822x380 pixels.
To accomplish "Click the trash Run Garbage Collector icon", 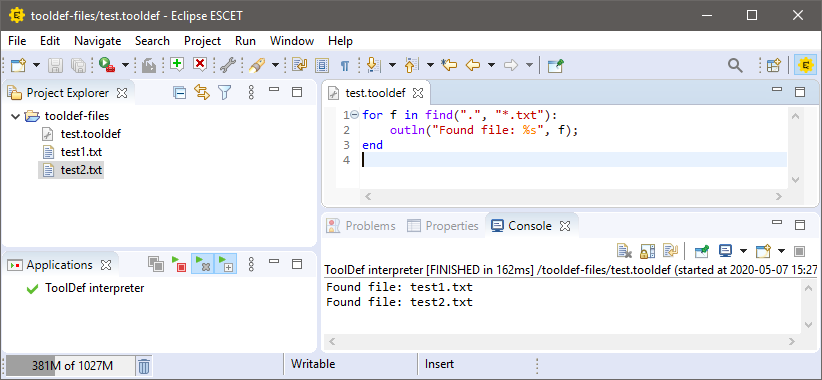I will 144,365.
